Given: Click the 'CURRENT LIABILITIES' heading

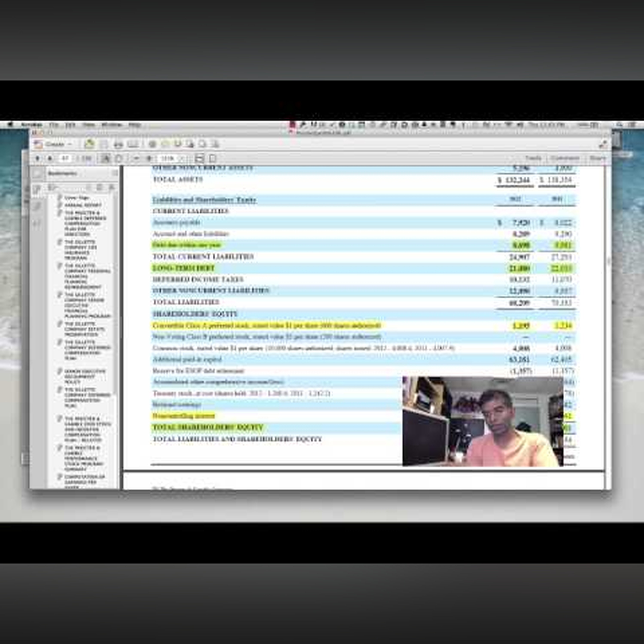Looking at the screenshot, I should pos(191,211).
